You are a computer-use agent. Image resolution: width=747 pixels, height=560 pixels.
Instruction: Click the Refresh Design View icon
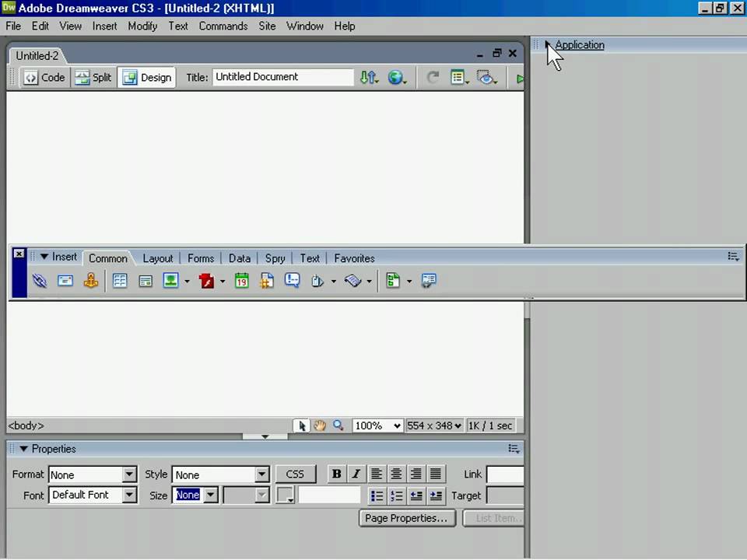point(433,78)
